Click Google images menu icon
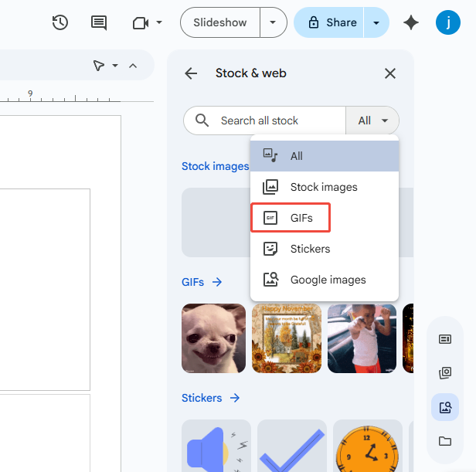This screenshot has height=472, width=476. pos(270,279)
